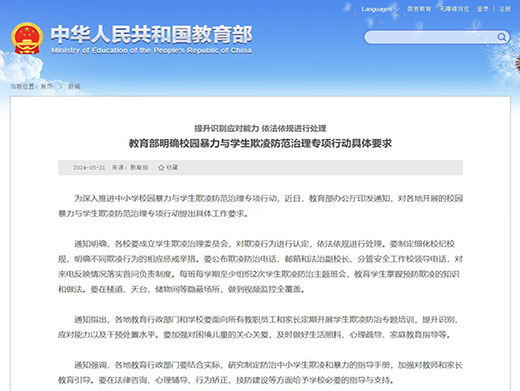Viewport: 520px width, 391px height.
Task: Click the chevron beside Languages
Action: [x=397, y=9]
